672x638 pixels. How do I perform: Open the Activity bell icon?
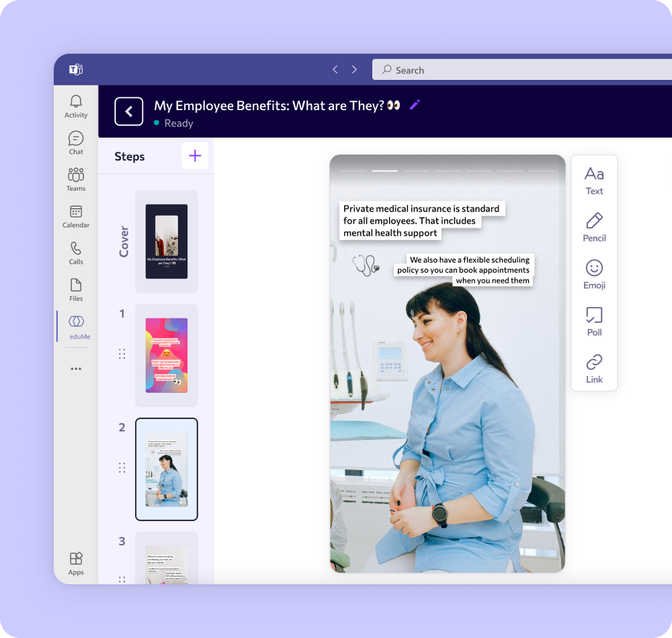(x=76, y=106)
